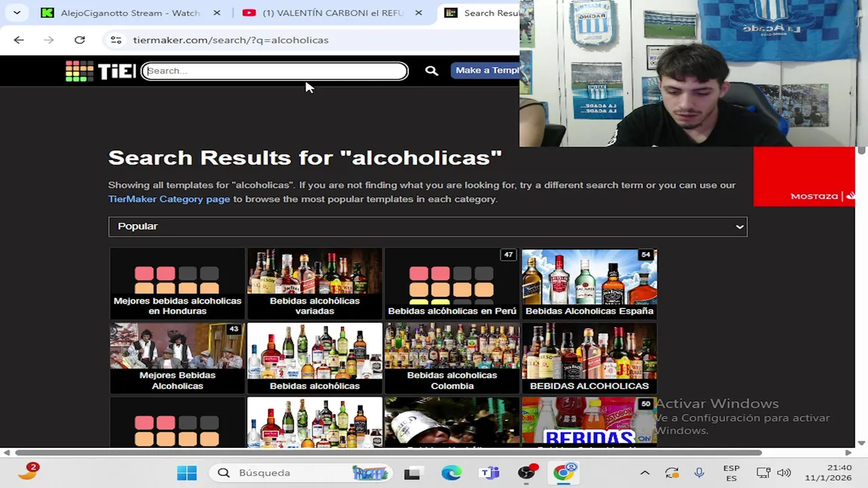Focus the TierMaker search input
Viewport: 868px width, 488px height.
tap(275, 70)
